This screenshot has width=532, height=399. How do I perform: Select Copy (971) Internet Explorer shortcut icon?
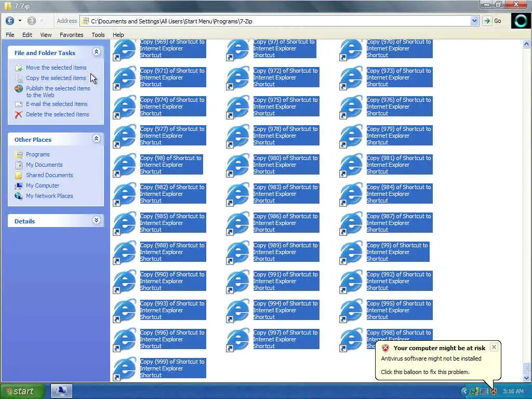124,78
